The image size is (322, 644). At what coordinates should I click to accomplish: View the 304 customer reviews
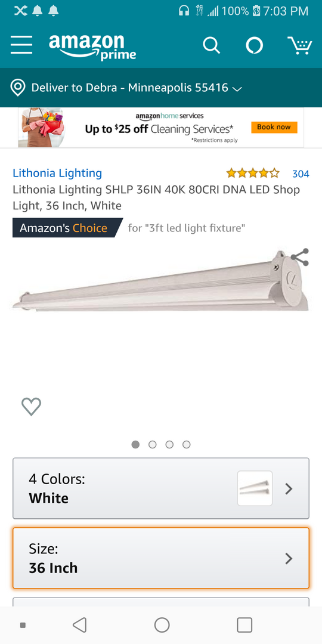[x=301, y=174]
